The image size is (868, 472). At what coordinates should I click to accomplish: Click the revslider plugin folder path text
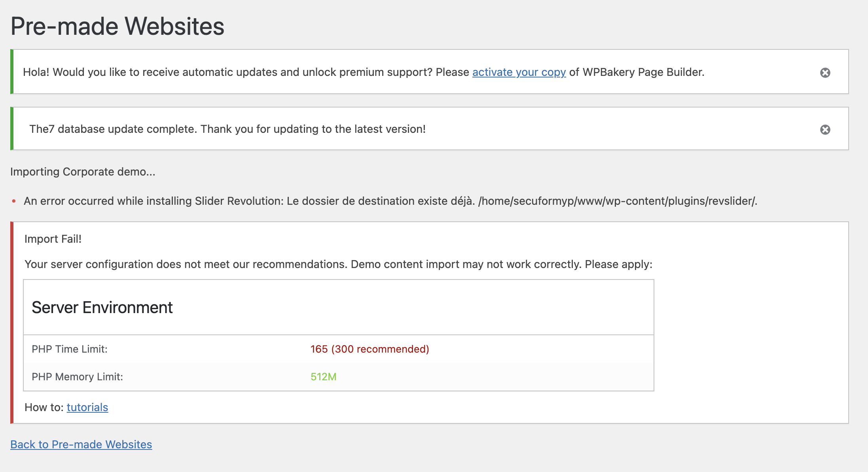click(617, 201)
